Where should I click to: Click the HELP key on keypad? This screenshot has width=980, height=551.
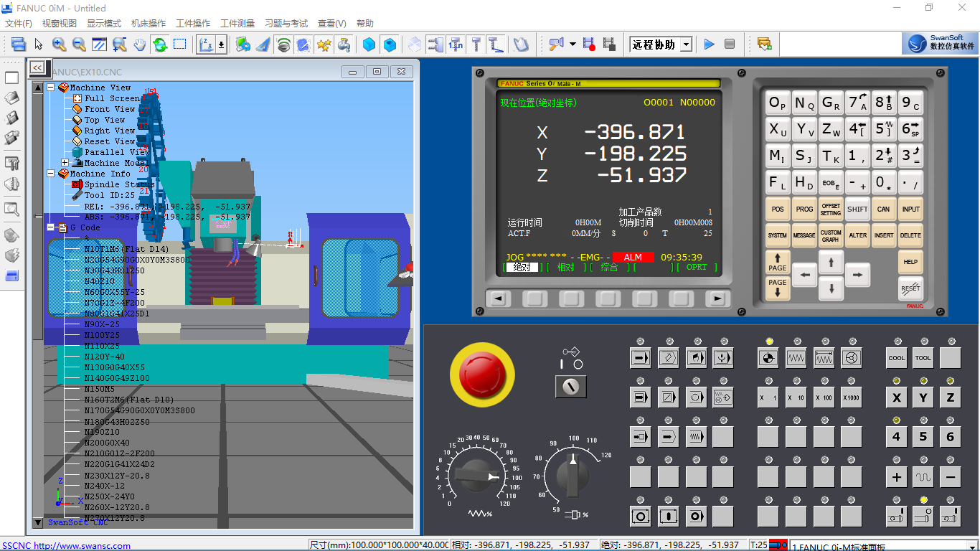coord(910,262)
